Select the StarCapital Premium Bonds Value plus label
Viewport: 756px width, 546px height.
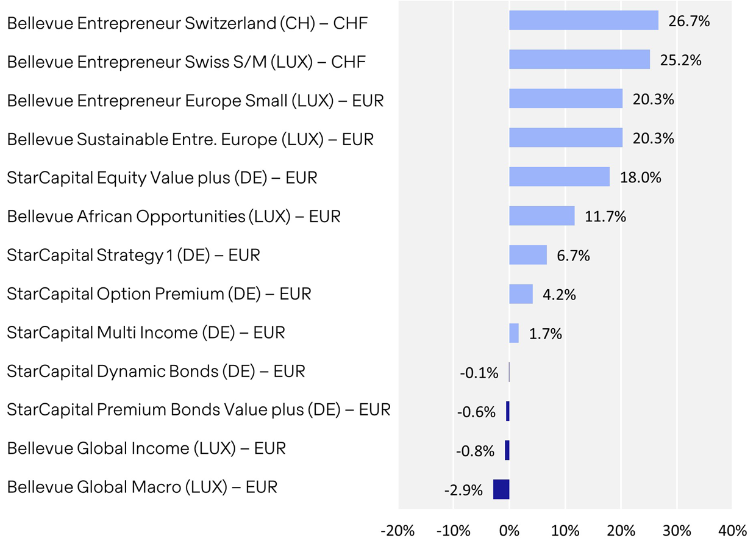pos(198,410)
